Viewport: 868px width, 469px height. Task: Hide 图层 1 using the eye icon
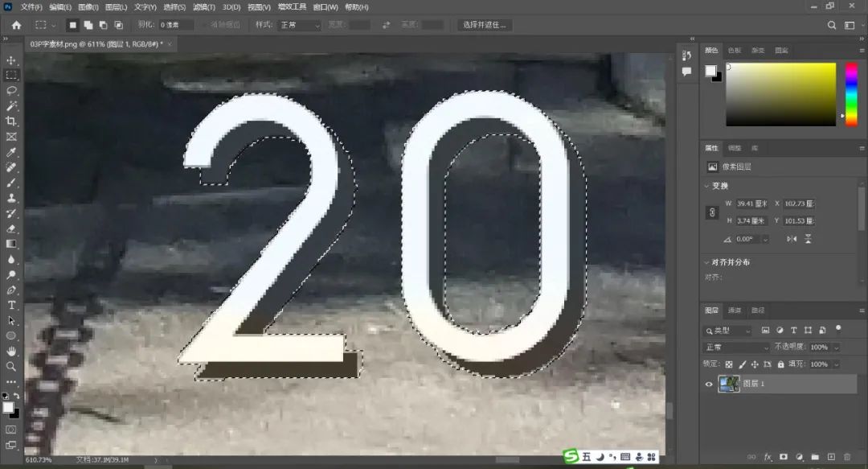[x=709, y=385]
